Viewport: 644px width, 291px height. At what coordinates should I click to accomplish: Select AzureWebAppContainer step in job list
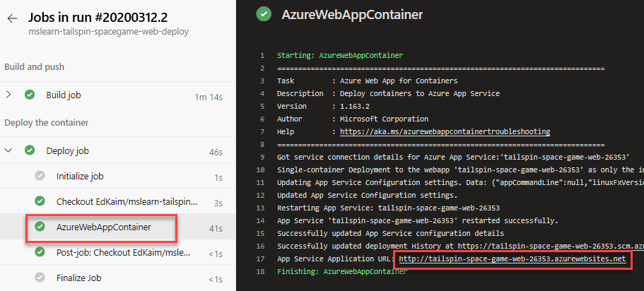(118, 227)
